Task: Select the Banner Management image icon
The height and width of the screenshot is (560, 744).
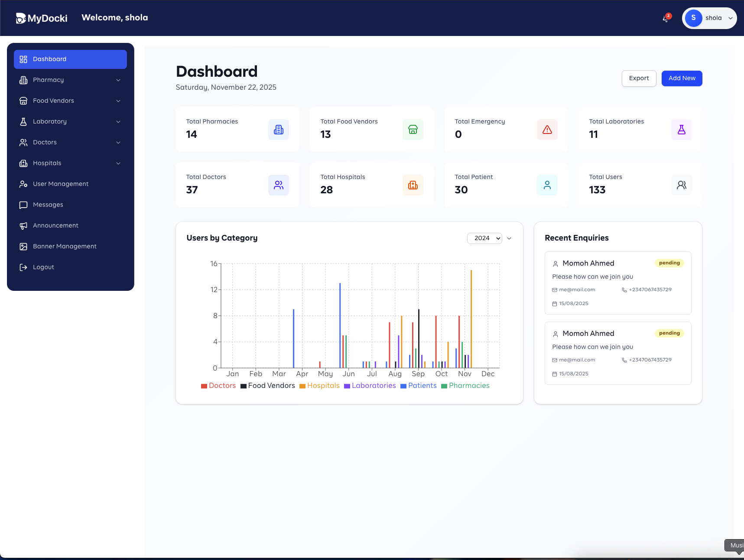Action: pos(23,246)
